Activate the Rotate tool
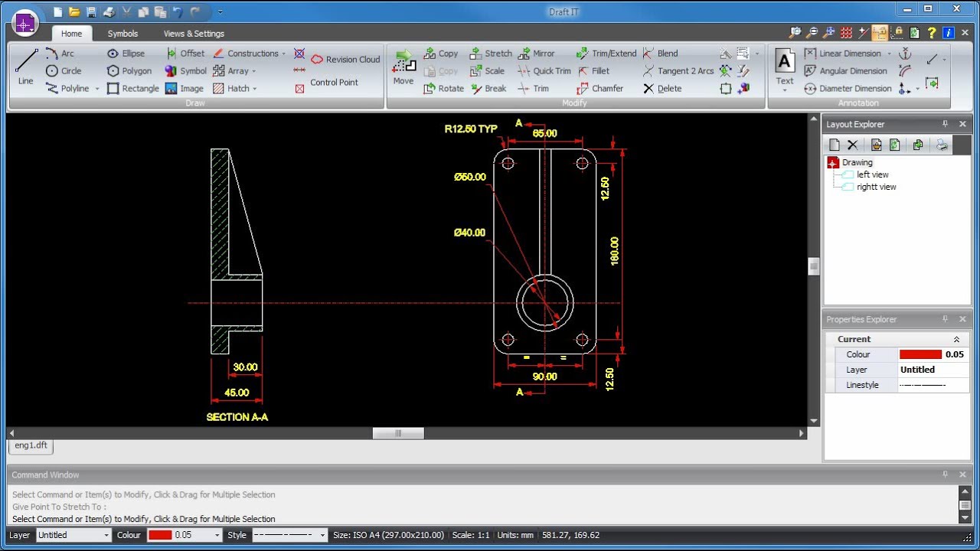The height and width of the screenshot is (551, 980). 444,89
